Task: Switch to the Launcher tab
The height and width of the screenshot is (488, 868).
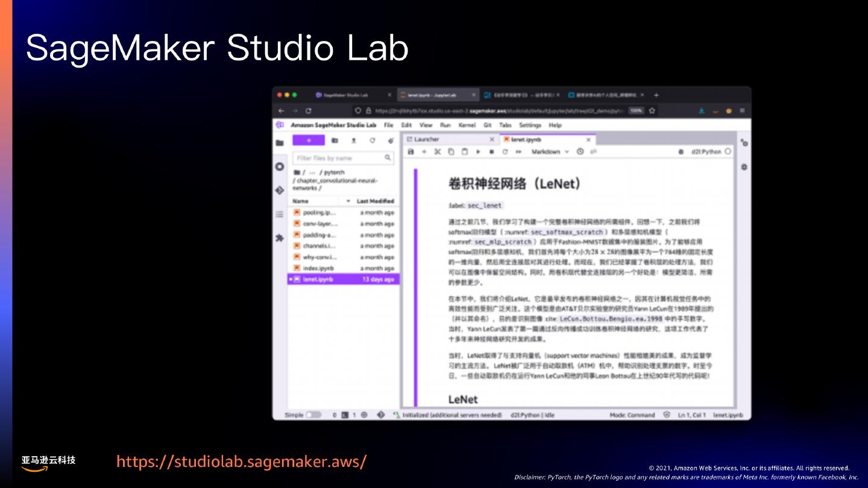Action: 450,140
